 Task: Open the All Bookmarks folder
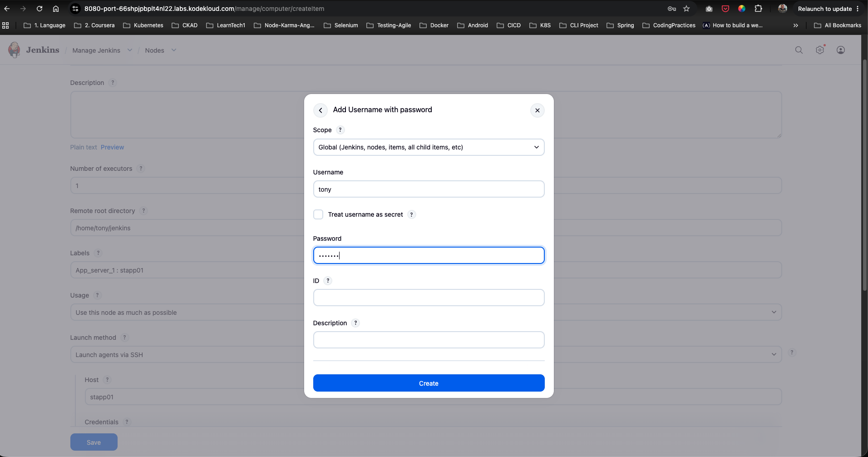pos(838,25)
